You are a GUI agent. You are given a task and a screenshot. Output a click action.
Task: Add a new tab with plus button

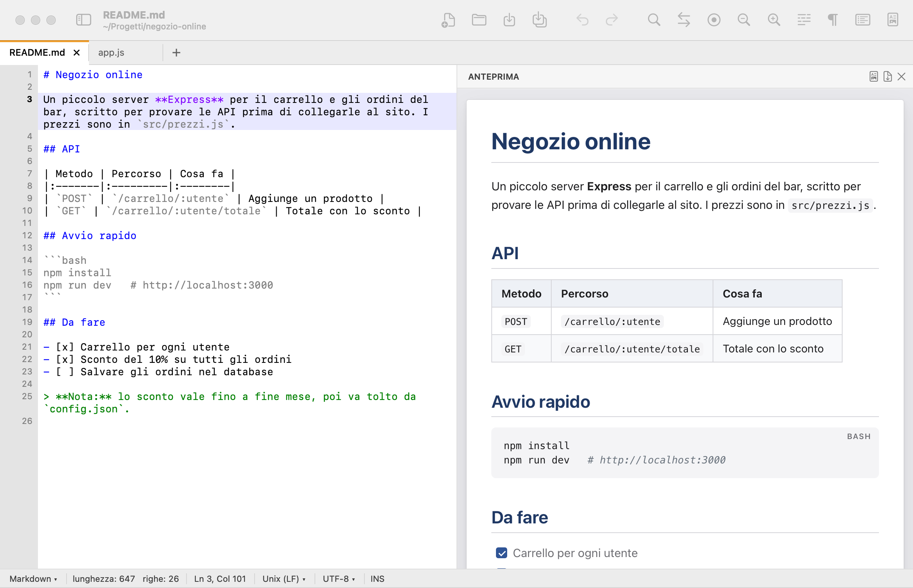(x=176, y=53)
